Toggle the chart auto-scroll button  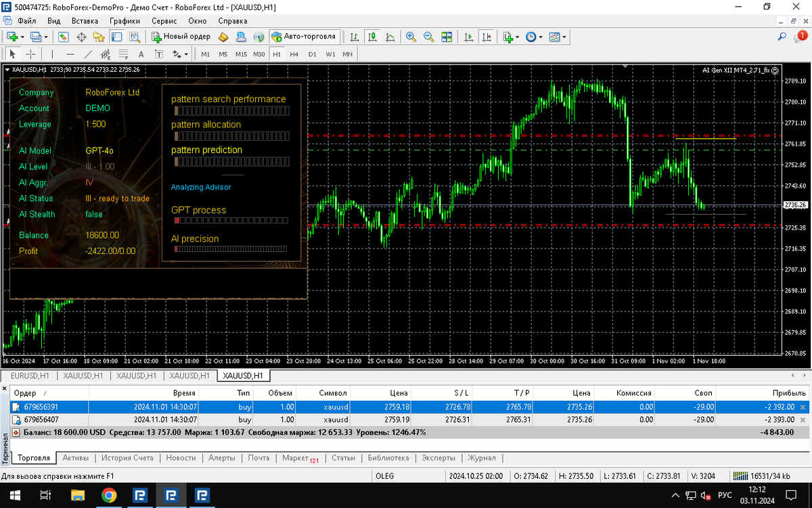coord(468,37)
